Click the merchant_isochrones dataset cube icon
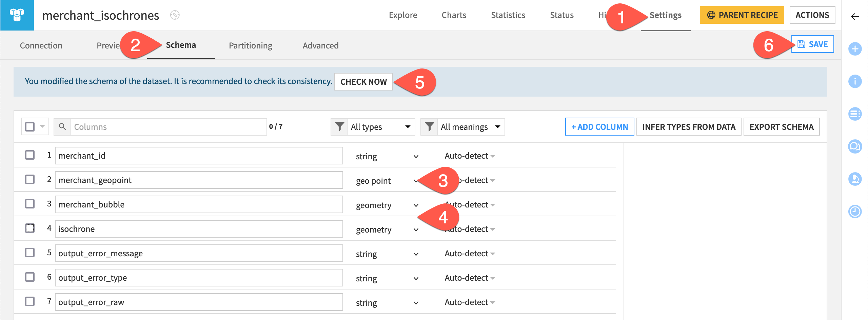Screen dimensions: 868x320 17,15
